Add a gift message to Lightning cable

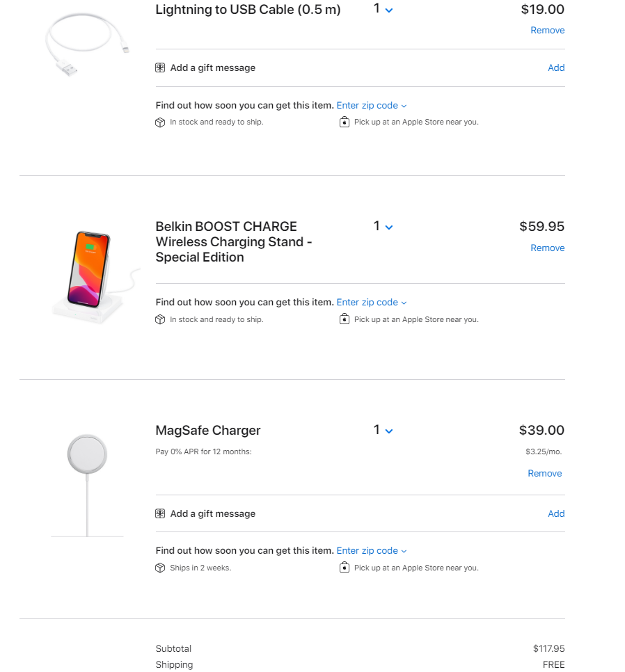556,68
